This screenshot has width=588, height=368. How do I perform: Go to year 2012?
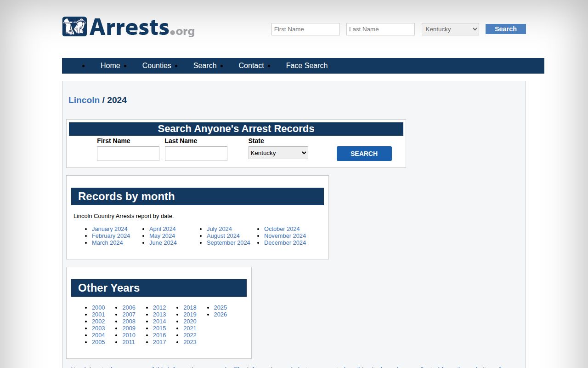[159, 307]
